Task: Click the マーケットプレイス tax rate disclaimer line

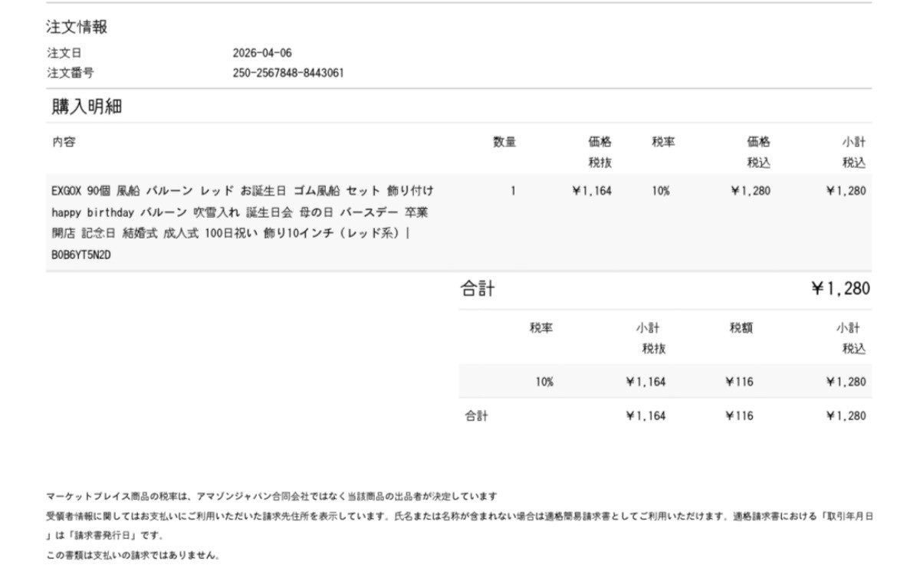Action: click(x=271, y=496)
